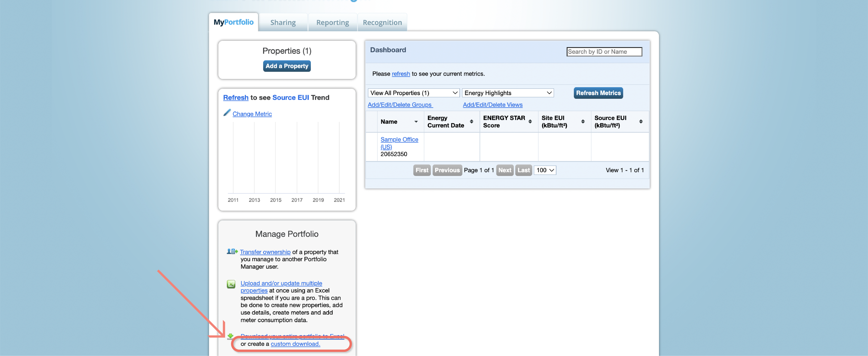The width and height of the screenshot is (868, 356).
Task: Open Add/Edit/Delete Groups link
Action: point(400,105)
